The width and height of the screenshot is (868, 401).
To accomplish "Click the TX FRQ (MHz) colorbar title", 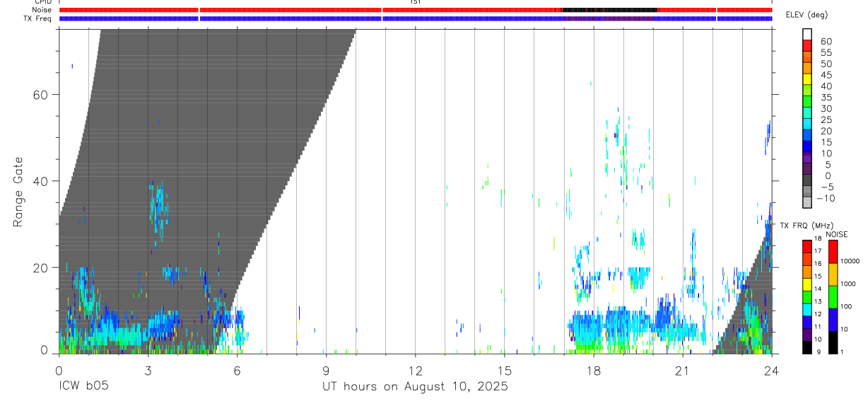I will [806, 225].
